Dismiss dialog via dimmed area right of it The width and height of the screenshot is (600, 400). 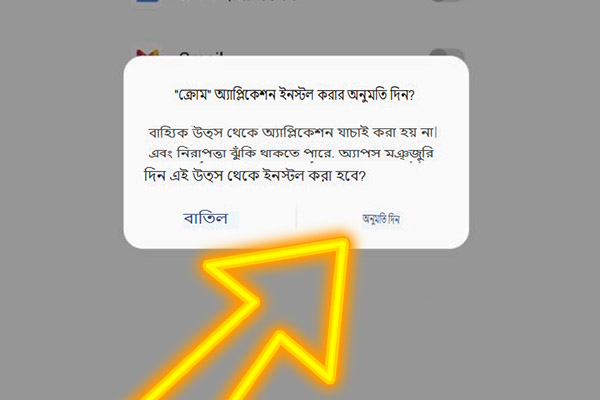pos(534,153)
